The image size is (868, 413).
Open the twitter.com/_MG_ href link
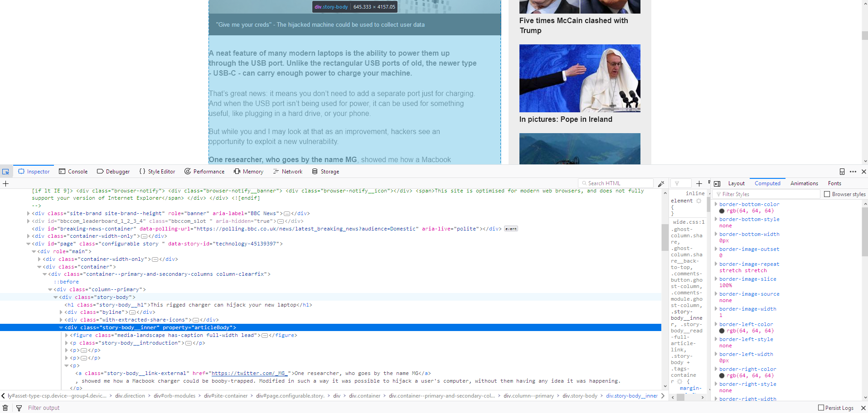click(249, 373)
